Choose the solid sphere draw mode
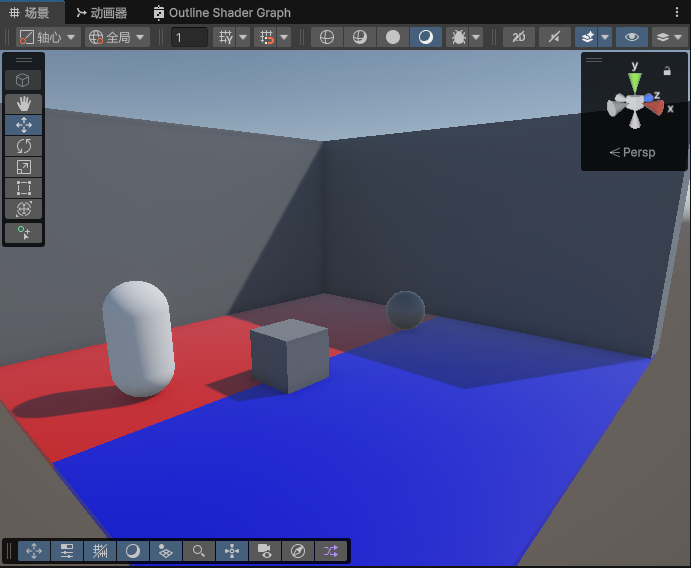The image size is (691, 568). tap(393, 37)
